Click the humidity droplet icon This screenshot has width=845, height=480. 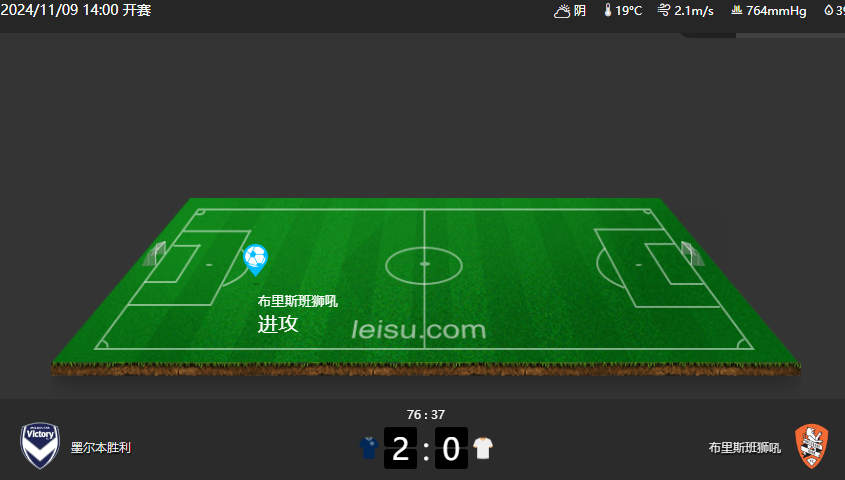828,10
